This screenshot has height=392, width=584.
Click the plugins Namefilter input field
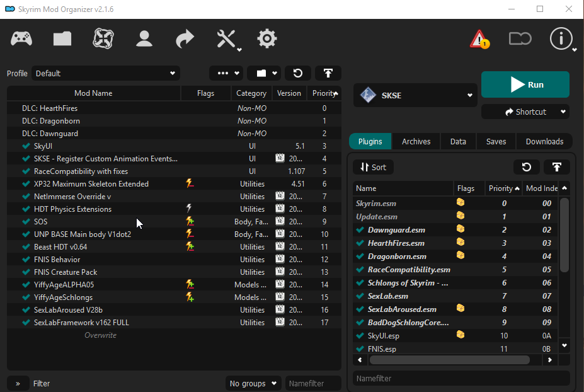(x=461, y=378)
